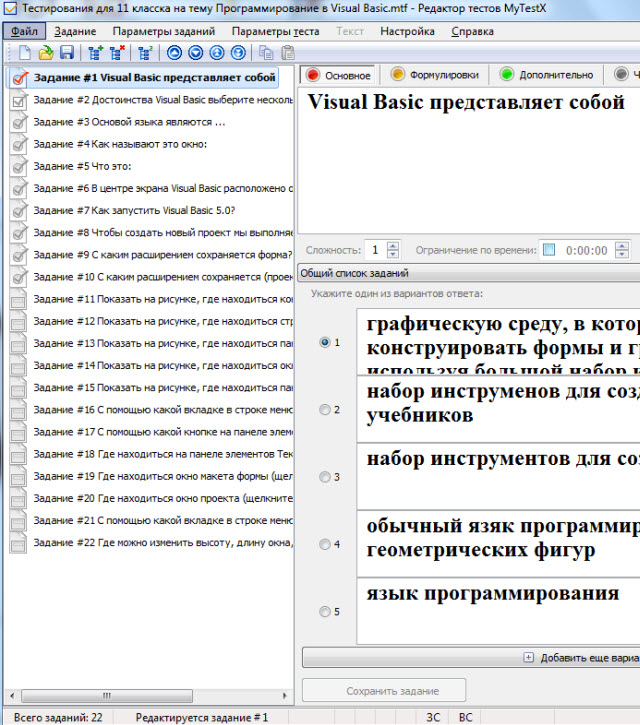Click the New file icon
This screenshot has width=640, height=725.
(25, 53)
